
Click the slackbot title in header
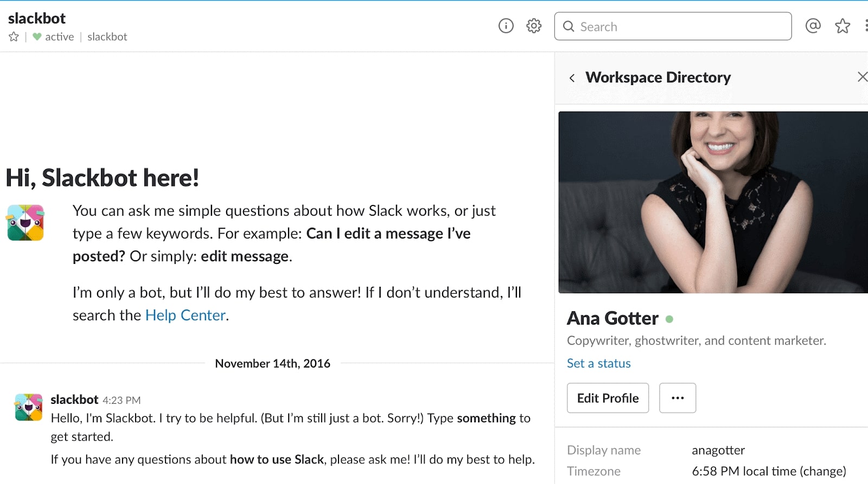click(37, 18)
